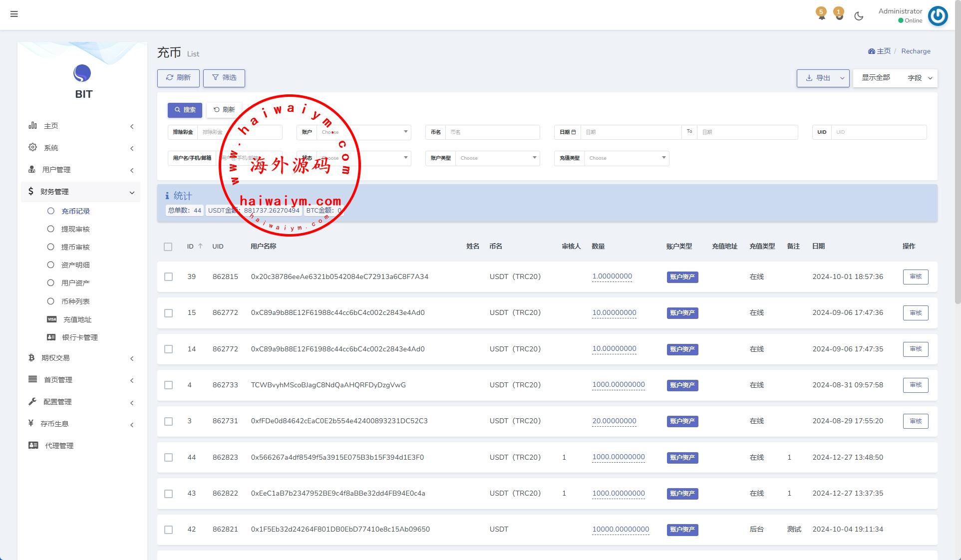Screen dimensions: 961x560
Task: Click 审核 button for ID 39
Action: point(915,277)
